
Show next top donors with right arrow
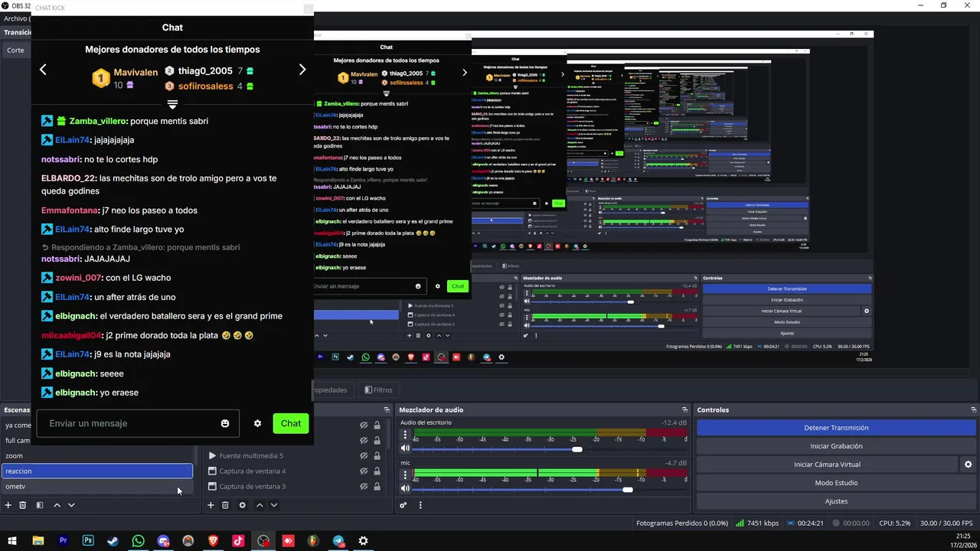point(302,70)
